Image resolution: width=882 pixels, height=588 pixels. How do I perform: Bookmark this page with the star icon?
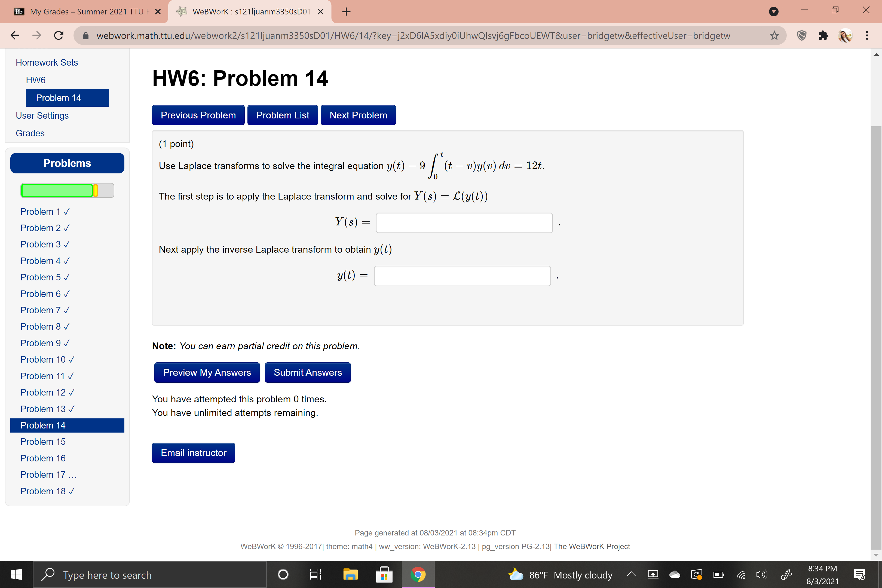[x=774, y=35]
